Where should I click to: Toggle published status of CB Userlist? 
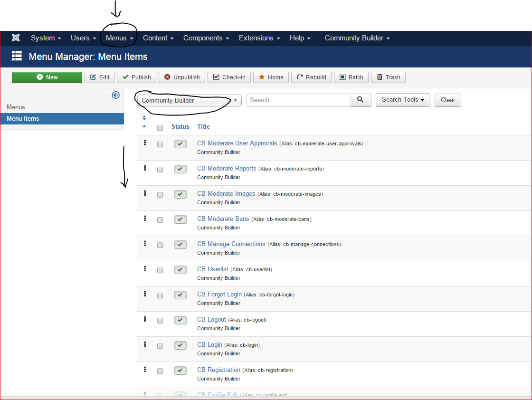(180, 270)
